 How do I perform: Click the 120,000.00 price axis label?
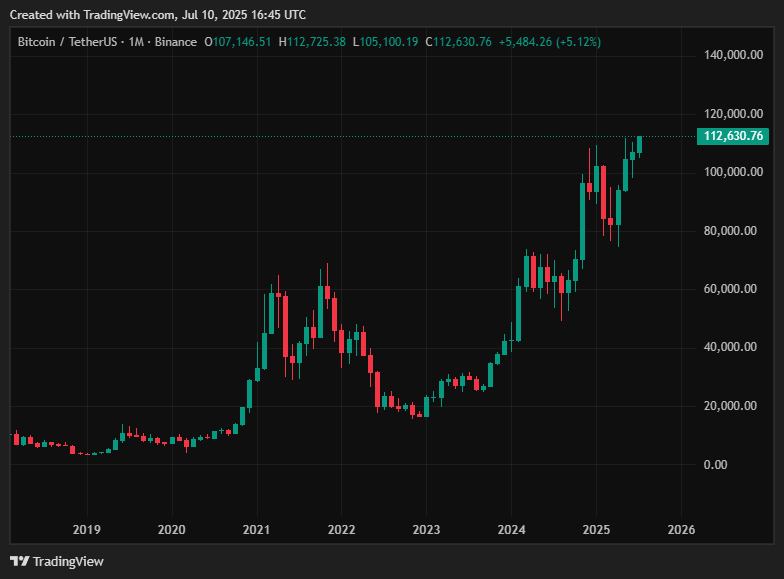[x=734, y=114]
